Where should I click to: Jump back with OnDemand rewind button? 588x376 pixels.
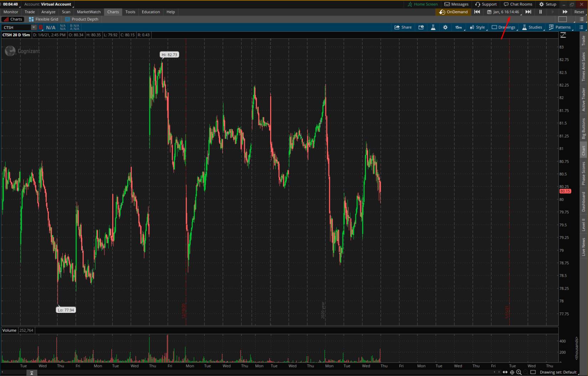pyautogui.click(x=477, y=12)
